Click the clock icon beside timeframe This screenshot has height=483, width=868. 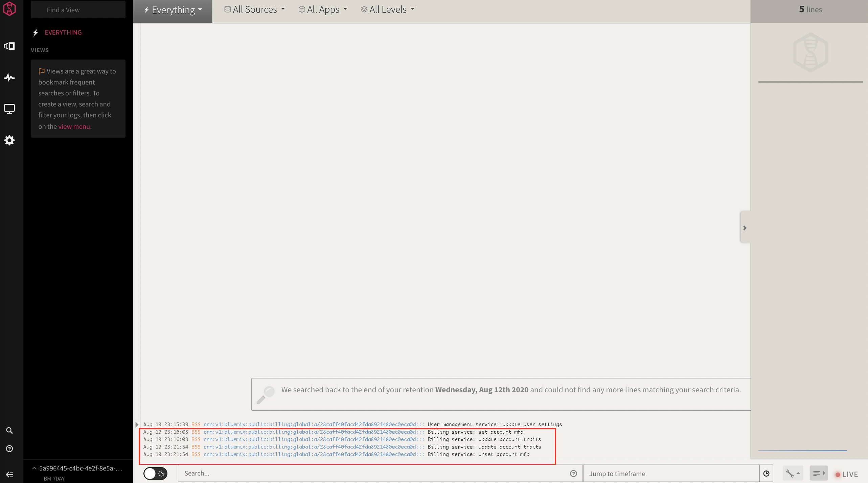[766, 474]
